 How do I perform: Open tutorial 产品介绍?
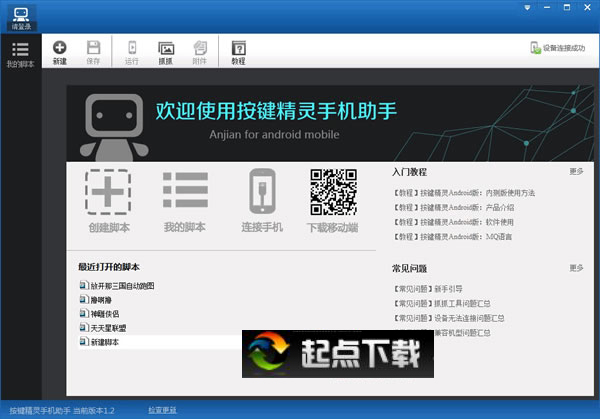(454, 207)
